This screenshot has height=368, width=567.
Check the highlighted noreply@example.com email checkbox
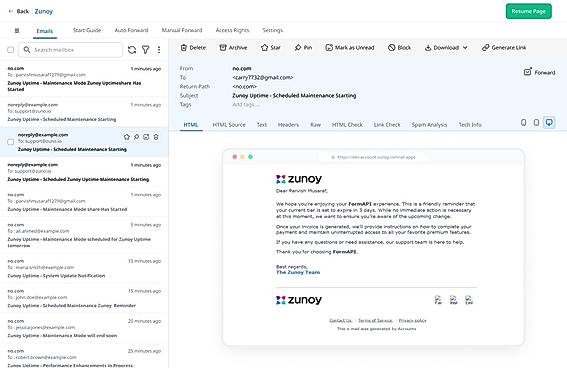tap(10, 142)
